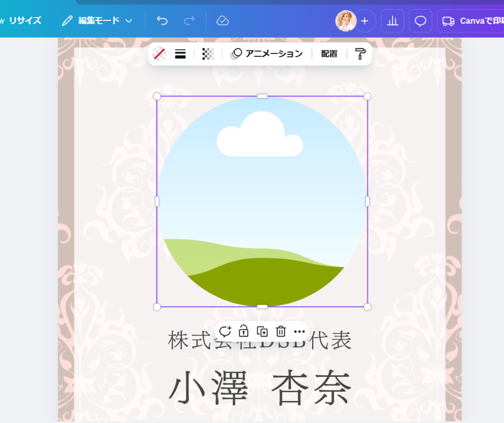This screenshot has height=423, width=504.
Task: Delete the selected element with trash icon
Action: (x=281, y=331)
